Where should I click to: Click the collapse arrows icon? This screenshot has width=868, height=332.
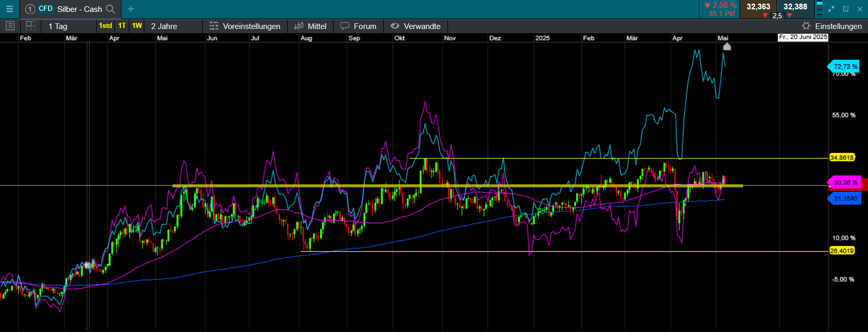coord(831,9)
